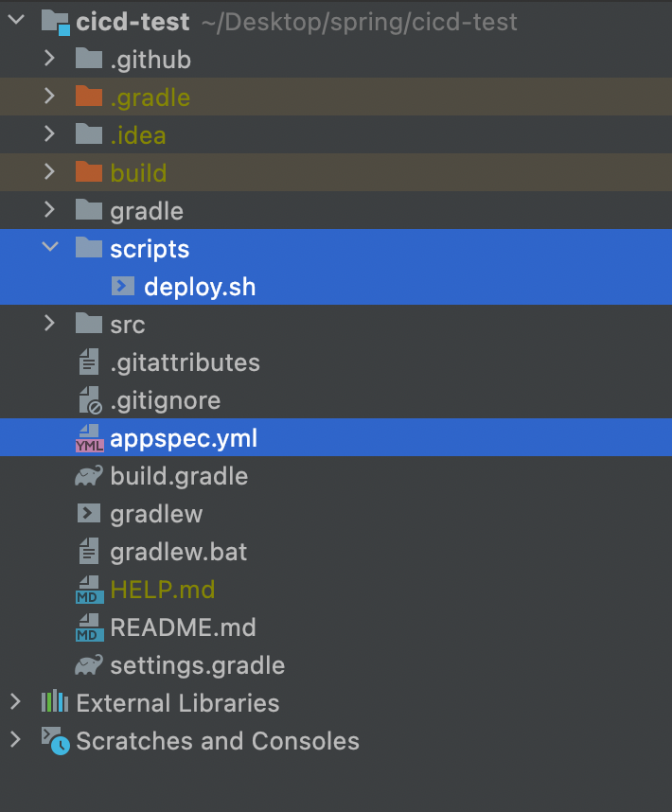Expand the gradle folder chevron
The image size is (672, 812).
pyautogui.click(x=50, y=209)
